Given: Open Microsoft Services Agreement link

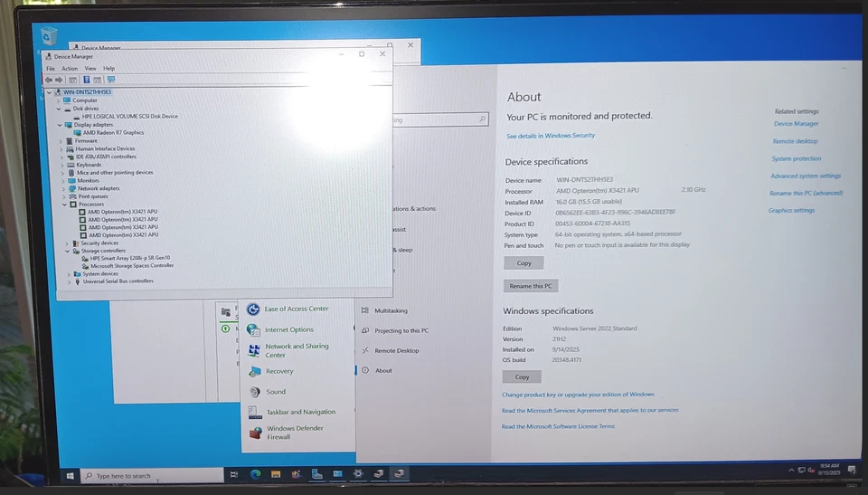Looking at the screenshot, I should click(590, 411).
